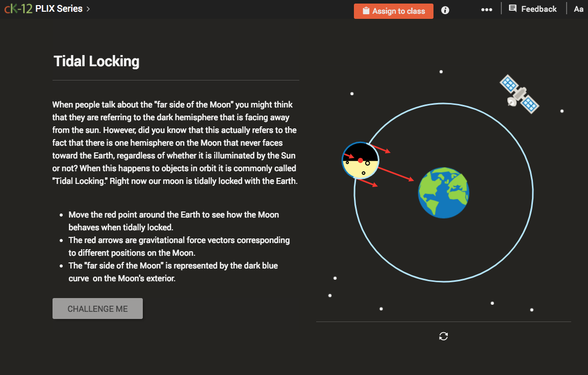Open the info panel
This screenshot has width=588, height=375.
coord(445,10)
